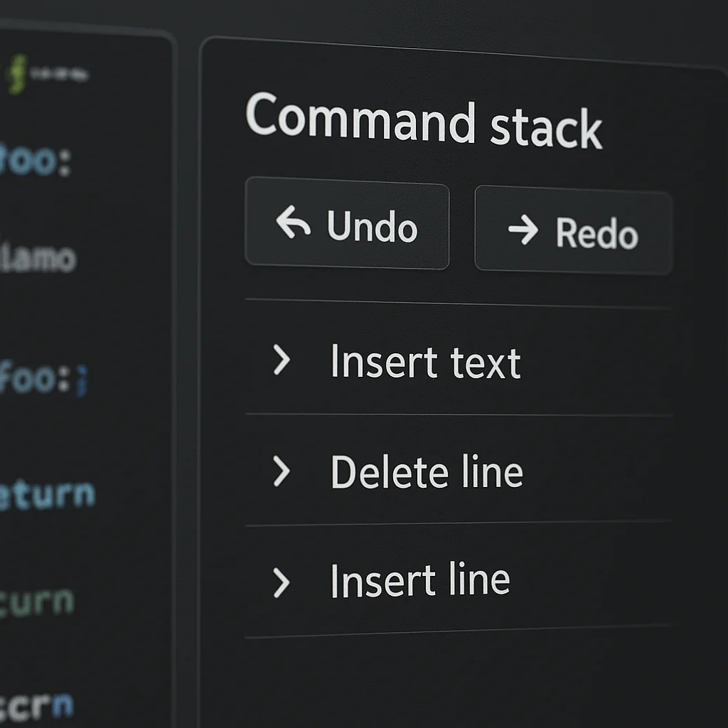Image resolution: width=728 pixels, height=728 pixels.
Task: Click the curved Undo arrow icon
Action: point(294,223)
